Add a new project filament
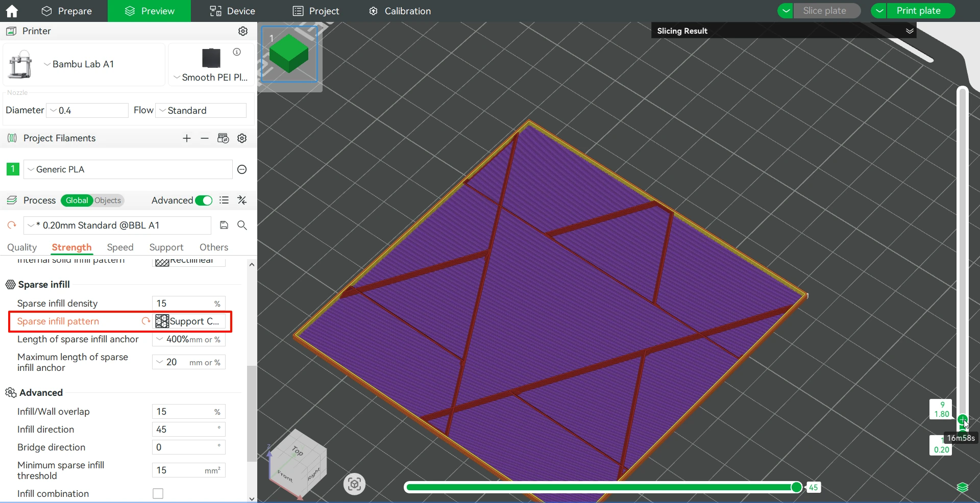The image size is (980, 503). [187, 138]
